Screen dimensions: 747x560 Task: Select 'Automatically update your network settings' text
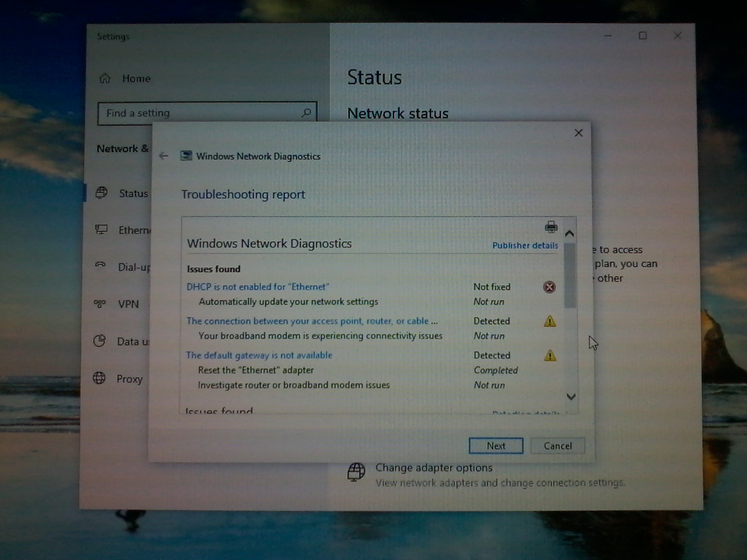289,301
